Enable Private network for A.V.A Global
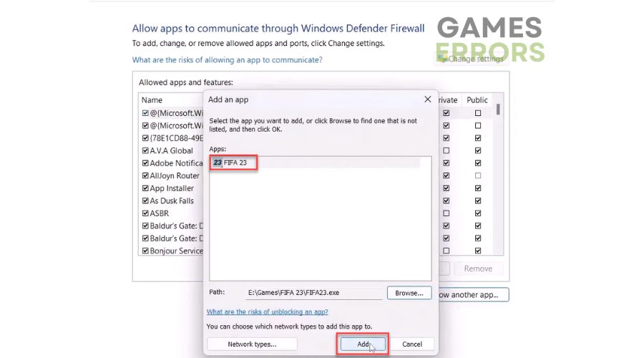 tap(446, 151)
